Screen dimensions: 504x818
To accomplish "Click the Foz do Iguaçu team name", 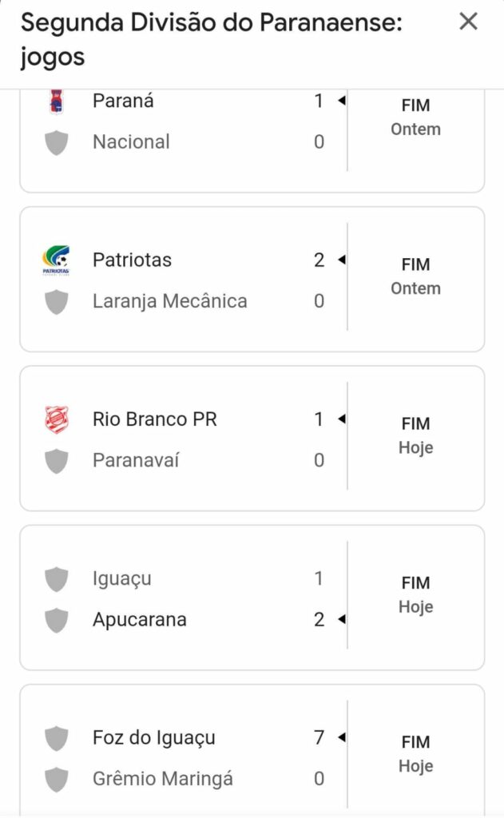I will click(154, 738).
